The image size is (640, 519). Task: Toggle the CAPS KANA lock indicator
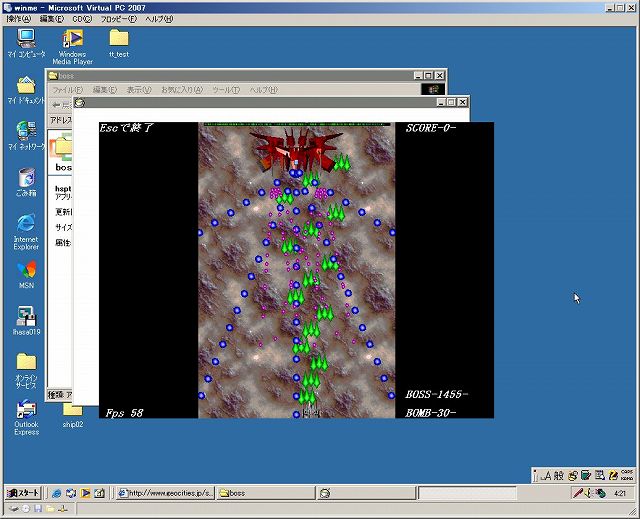click(x=627, y=475)
